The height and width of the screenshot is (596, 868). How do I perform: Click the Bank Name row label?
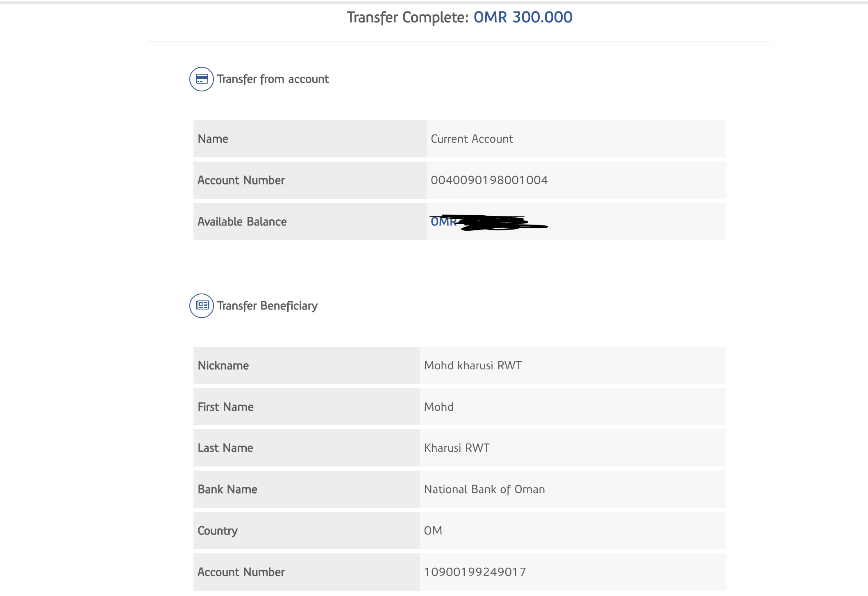tap(227, 489)
